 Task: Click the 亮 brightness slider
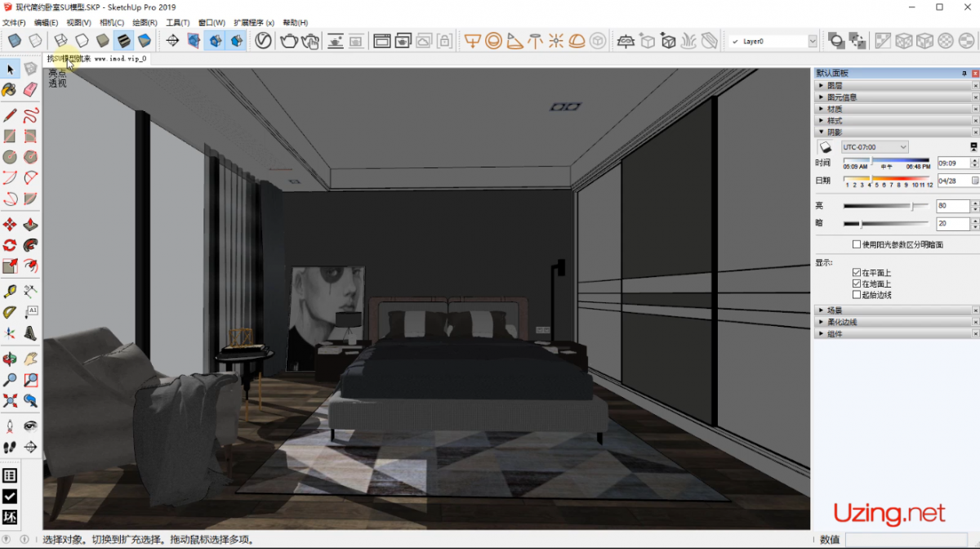(886, 206)
